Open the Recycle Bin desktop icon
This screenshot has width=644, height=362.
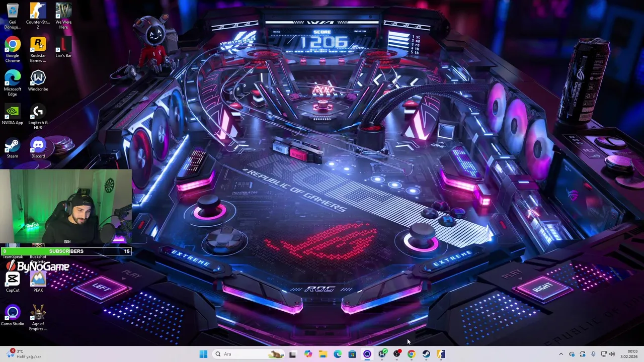click(13, 17)
